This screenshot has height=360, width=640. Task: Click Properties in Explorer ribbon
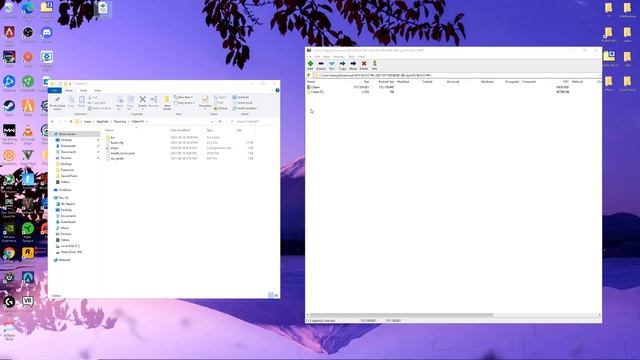tap(205, 102)
